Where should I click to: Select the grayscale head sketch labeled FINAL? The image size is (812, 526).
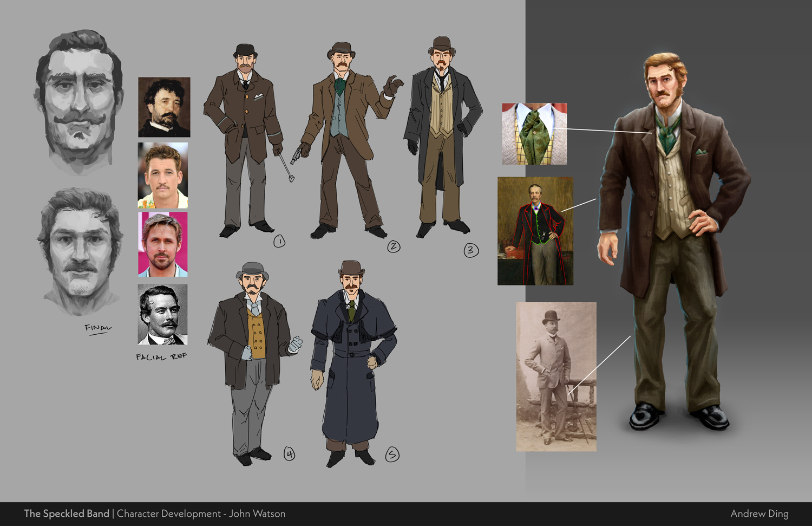80,252
